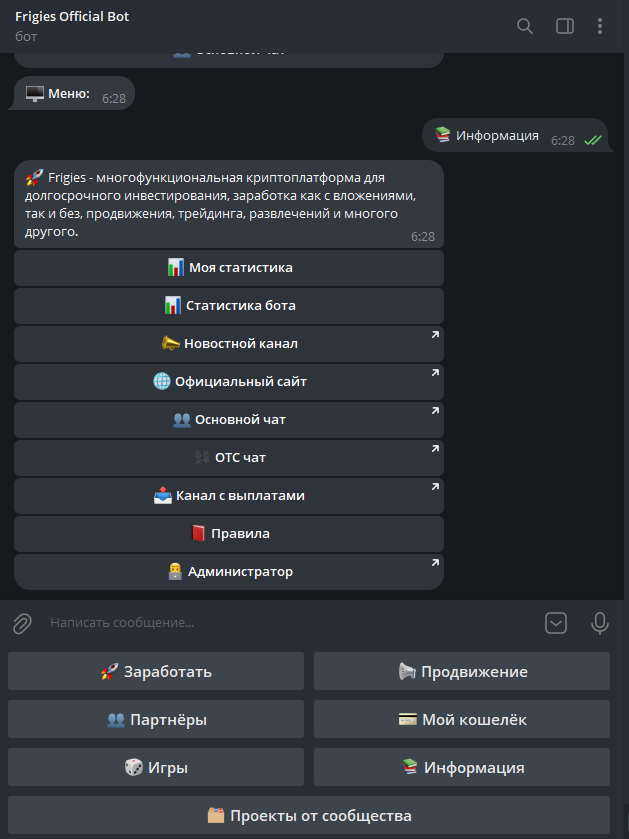Click the sent Информация message bubble

coord(517,135)
